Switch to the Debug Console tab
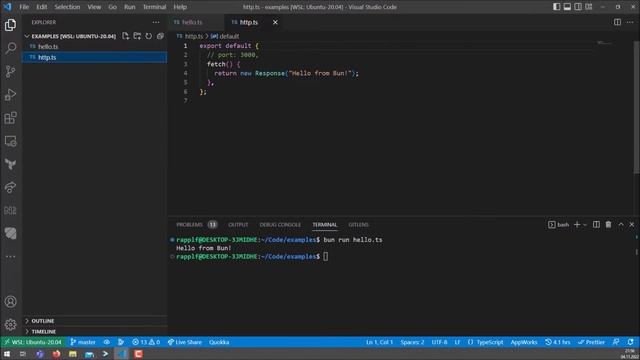Viewport: 640px width, 360px height. point(280,224)
